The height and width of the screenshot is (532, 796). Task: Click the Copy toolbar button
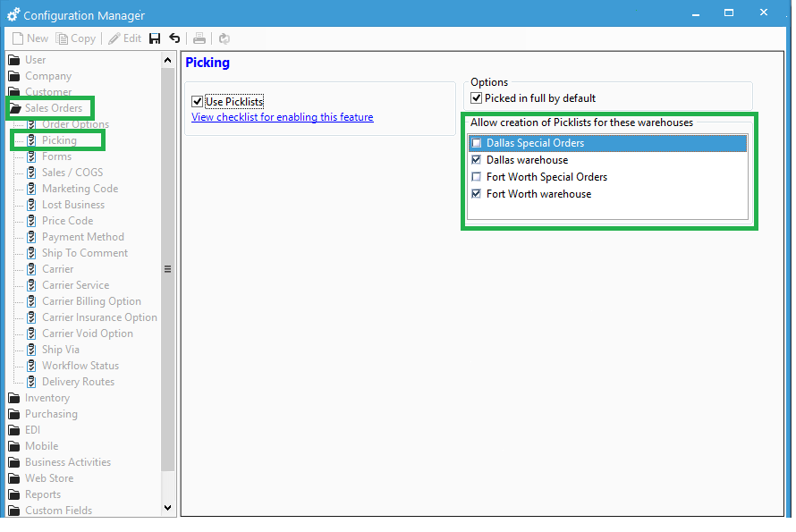(76, 38)
